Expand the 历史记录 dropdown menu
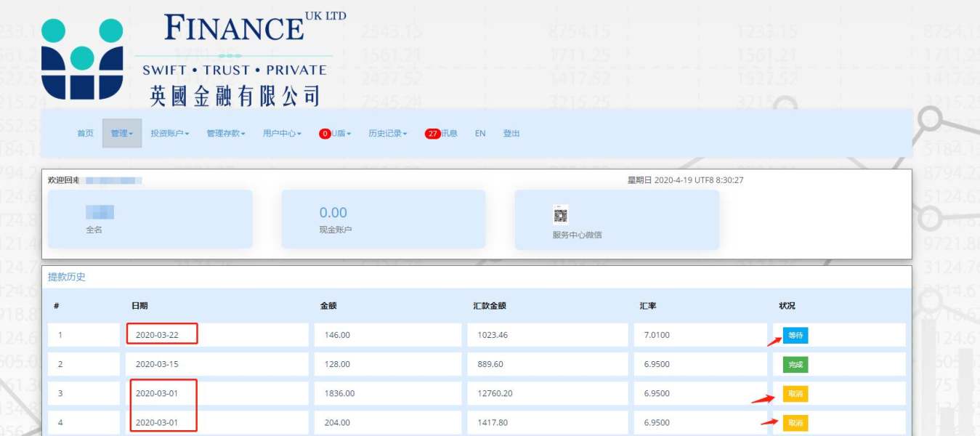 [x=388, y=134]
